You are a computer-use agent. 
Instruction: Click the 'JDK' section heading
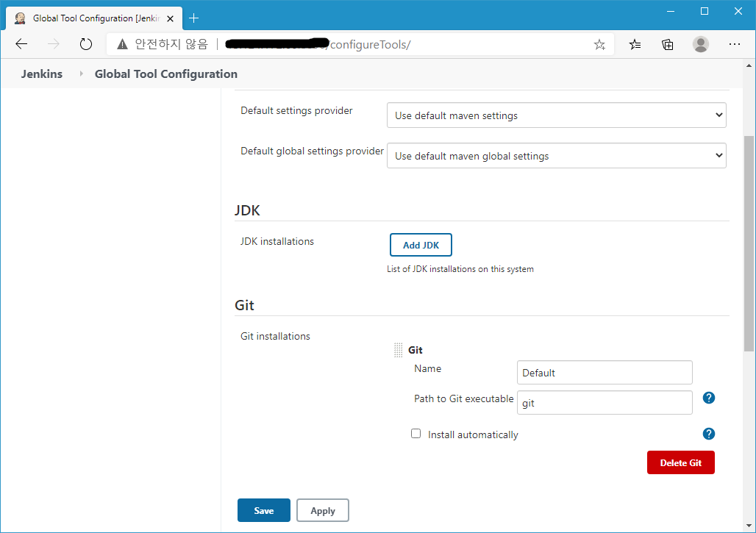247,210
